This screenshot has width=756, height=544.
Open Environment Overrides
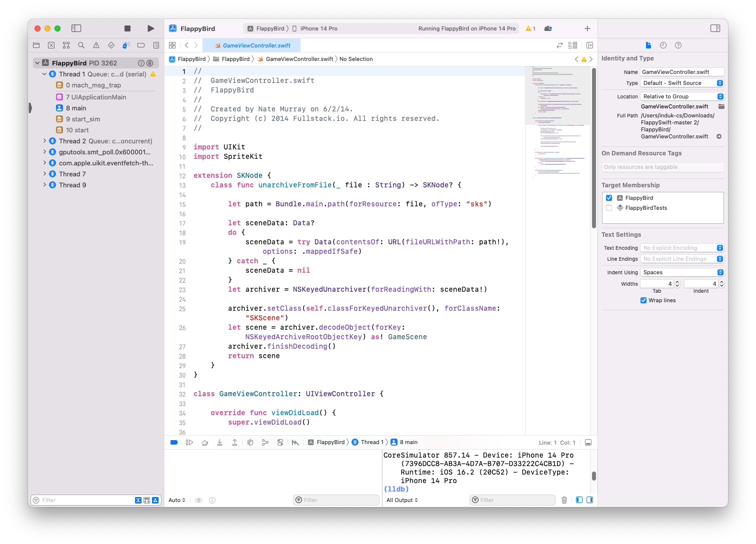[x=280, y=442]
